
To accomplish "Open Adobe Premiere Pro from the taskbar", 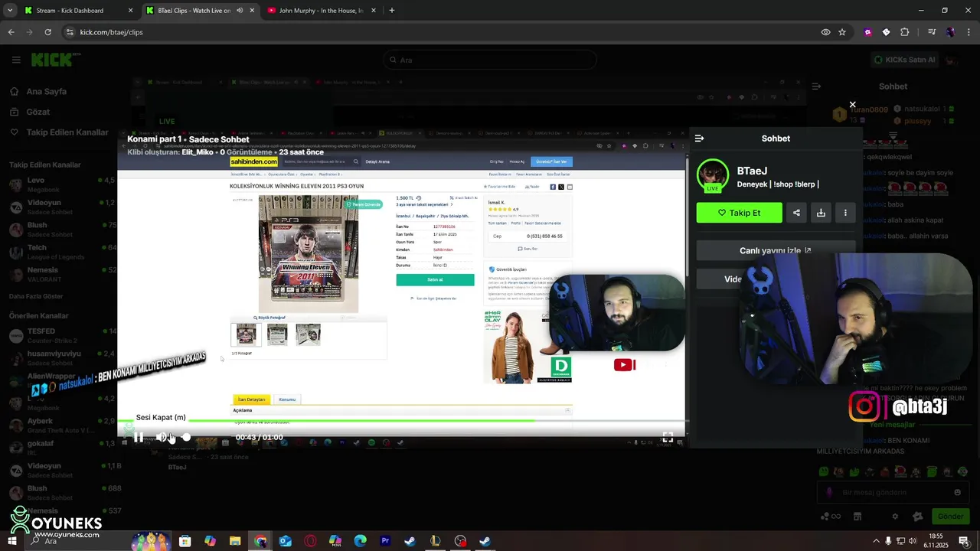I will tap(385, 541).
